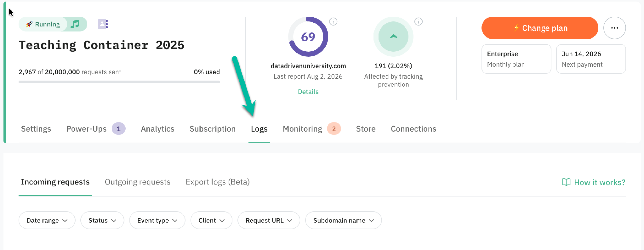Select the Logs tab
Screen dimensions: 644x250
[x=259, y=129]
